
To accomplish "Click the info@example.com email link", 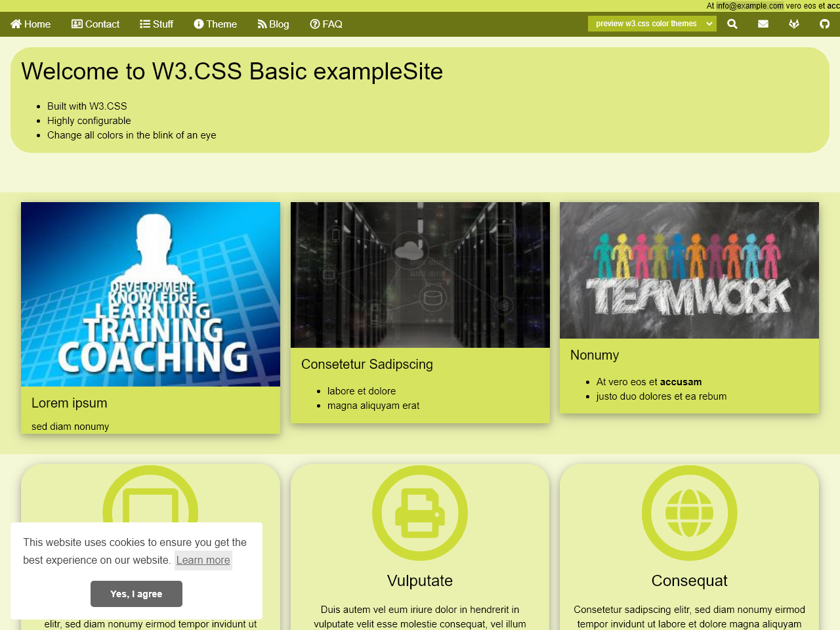I will coord(749,6).
